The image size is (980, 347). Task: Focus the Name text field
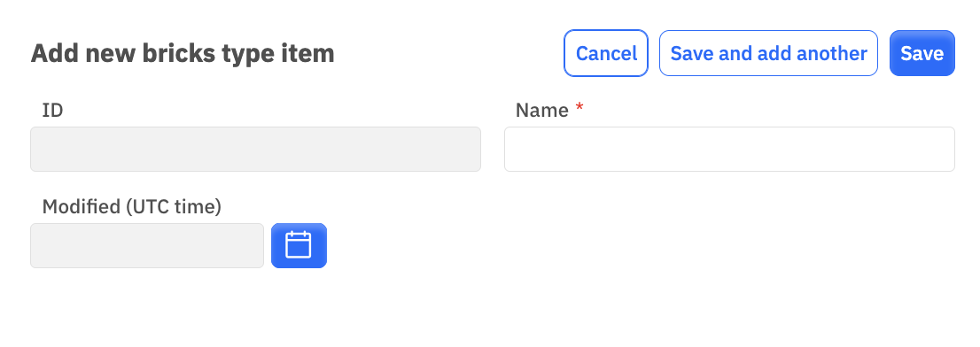(729, 150)
